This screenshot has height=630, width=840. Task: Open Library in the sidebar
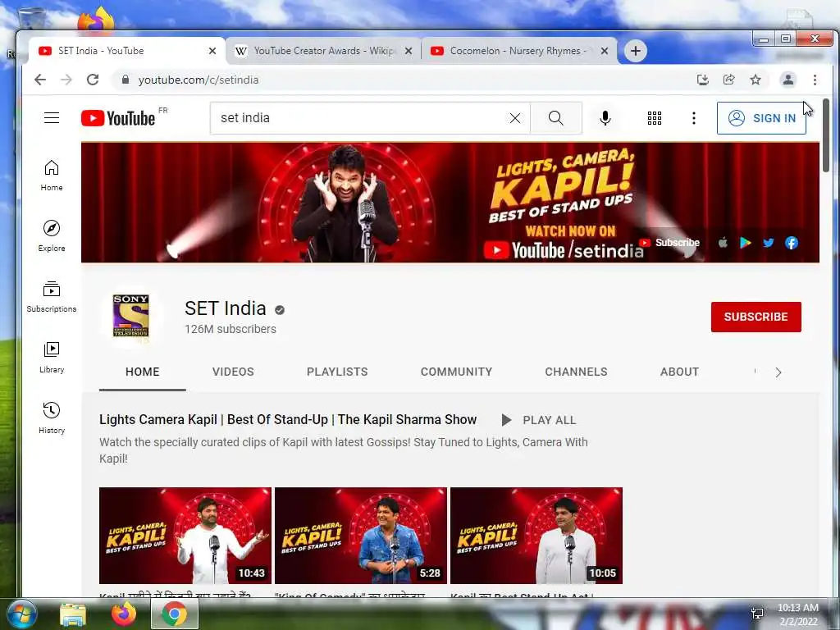tap(52, 358)
